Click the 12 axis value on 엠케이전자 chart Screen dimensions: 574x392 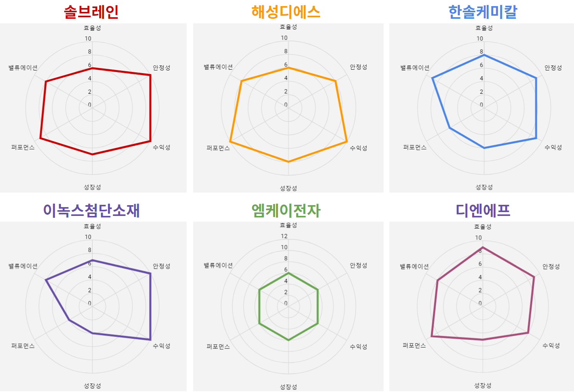point(284,236)
